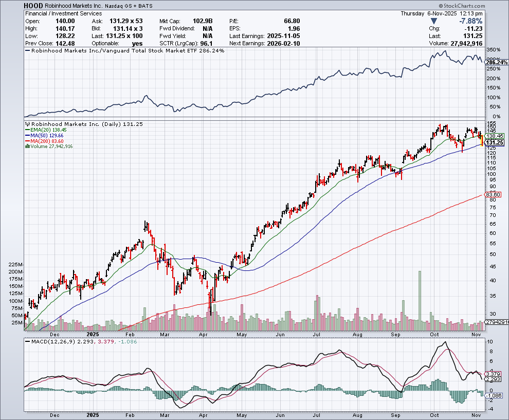The height and width of the screenshot is (420, 509).
Task: Click the HOOD ticker symbol in header
Action: [x=33, y=6]
